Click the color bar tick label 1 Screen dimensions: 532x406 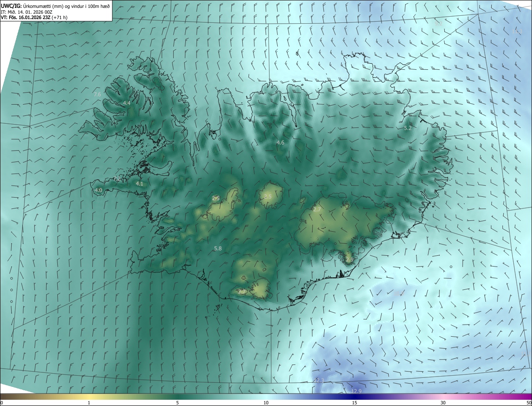[89, 403]
